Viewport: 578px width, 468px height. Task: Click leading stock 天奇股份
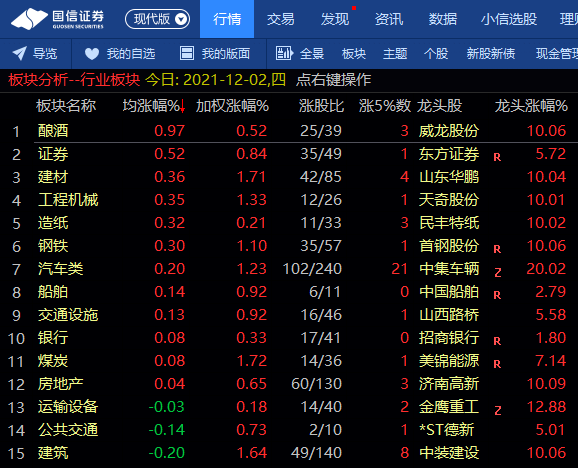click(x=449, y=200)
